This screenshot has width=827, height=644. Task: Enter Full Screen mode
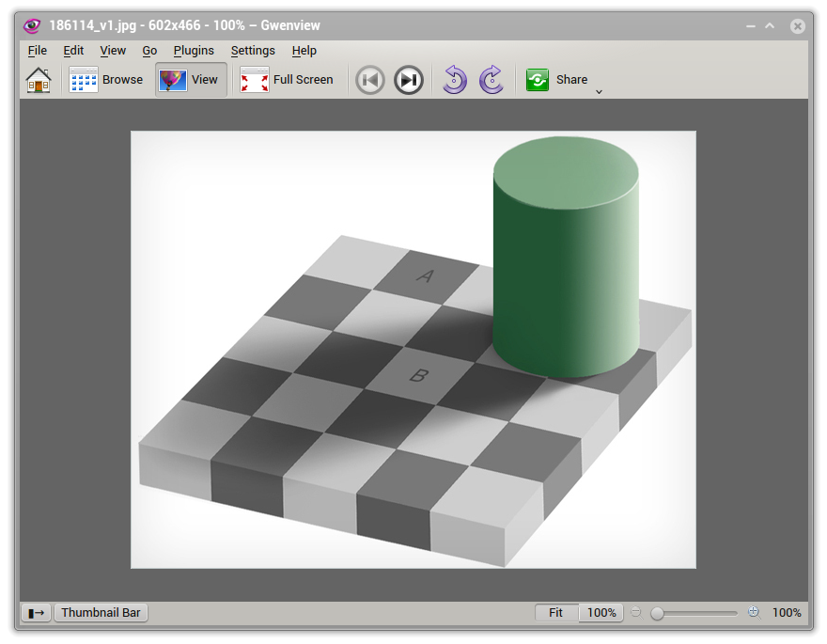click(x=287, y=80)
